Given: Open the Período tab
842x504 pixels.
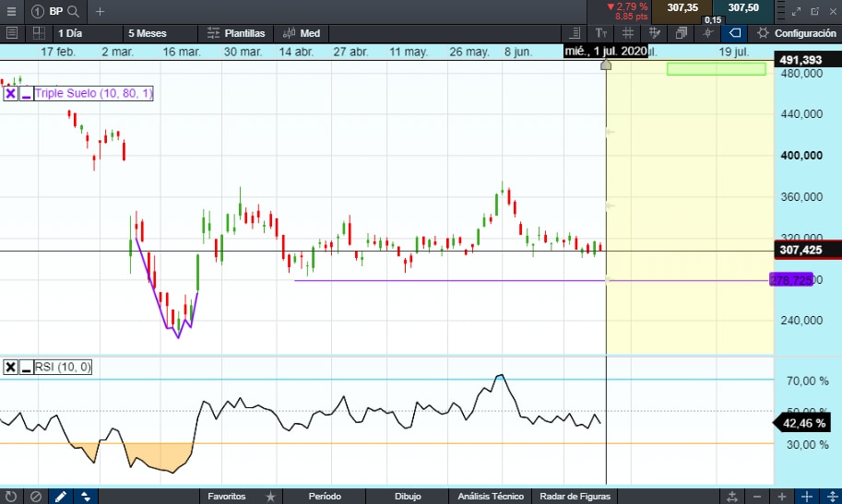Looking at the screenshot, I should point(325,497).
